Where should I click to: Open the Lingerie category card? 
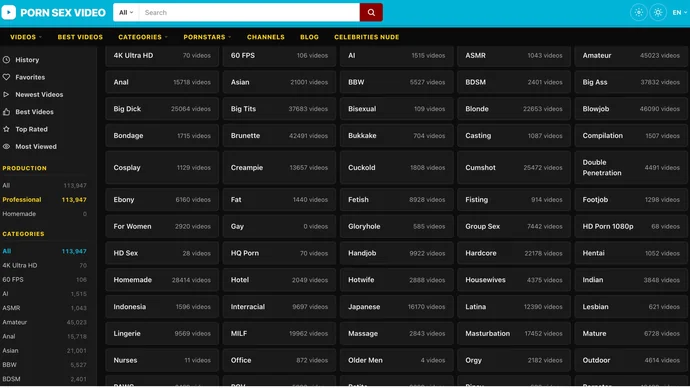pyautogui.click(x=162, y=333)
